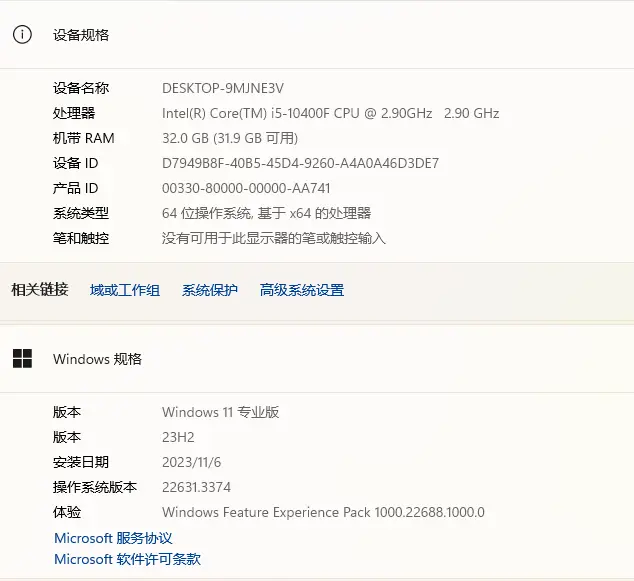Image resolution: width=634 pixels, height=581 pixels.
Task: Click the 处理器 label
Action: [74, 113]
